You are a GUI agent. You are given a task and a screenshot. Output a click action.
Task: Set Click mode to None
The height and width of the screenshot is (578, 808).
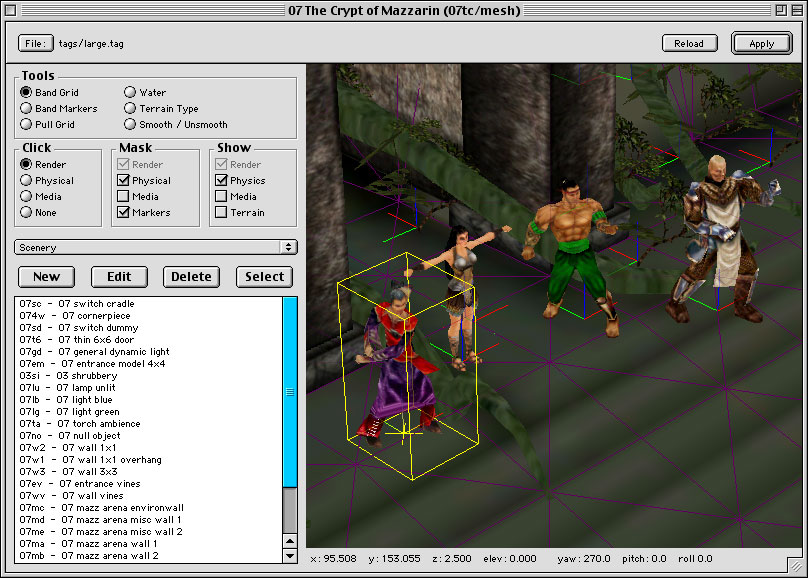point(26,213)
